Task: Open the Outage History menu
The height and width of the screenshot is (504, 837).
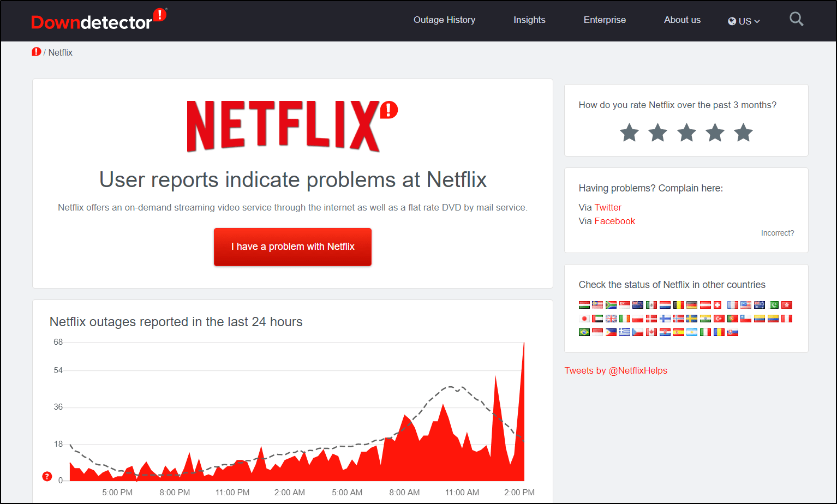Action: pyautogui.click(x=444, y=20)
